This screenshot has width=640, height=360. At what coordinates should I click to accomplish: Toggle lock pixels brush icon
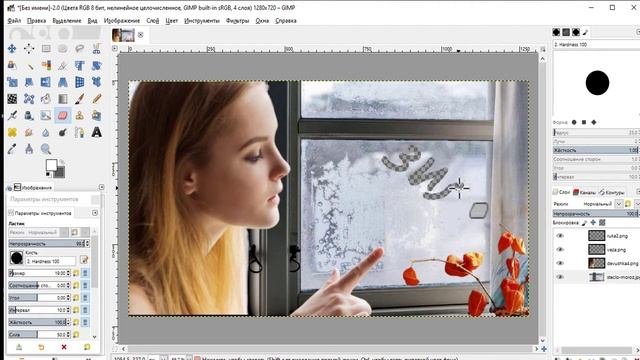584,222
